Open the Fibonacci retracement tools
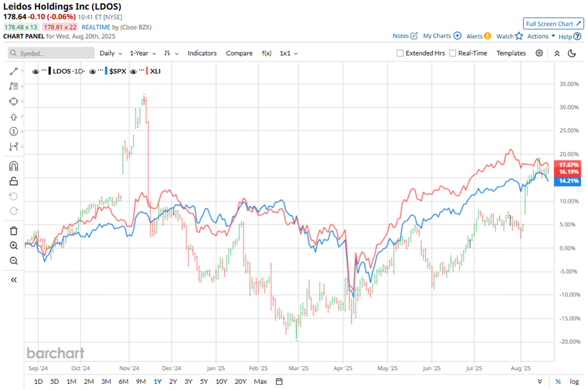Viewport: 588px width, 390px height. pos(14,86)
